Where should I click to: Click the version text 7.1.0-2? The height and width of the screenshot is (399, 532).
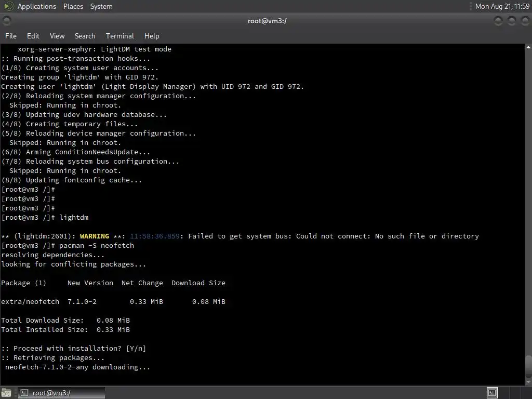[x=82, y=302]
